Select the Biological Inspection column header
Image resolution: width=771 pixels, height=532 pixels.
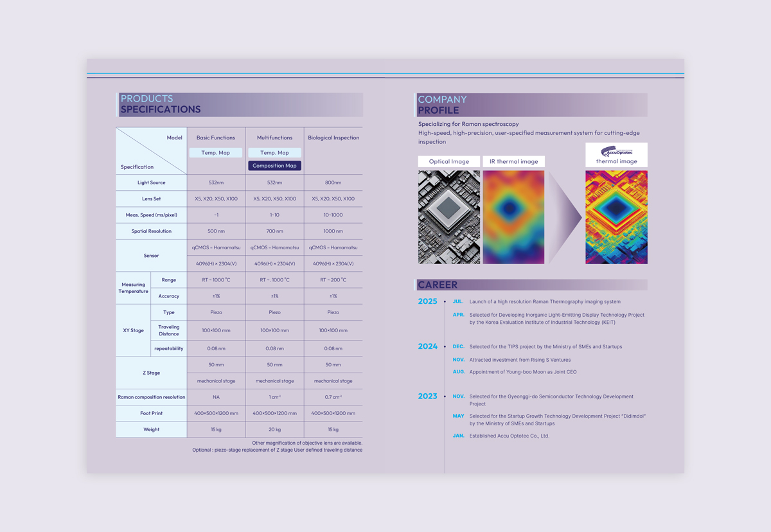pyautogui.click(x=333, y=137)
